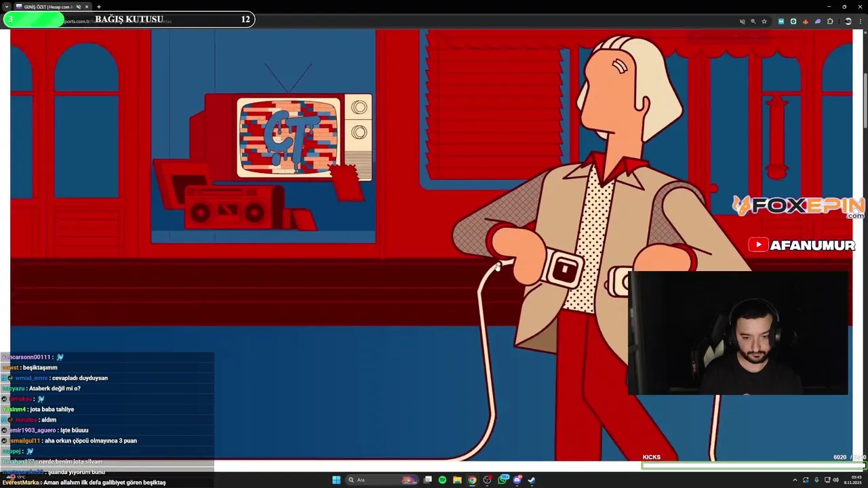Screen dimensions: 868x488
Task: Click the FOXEPIN.com sponsor logo
Action: [x=799, y=207]
